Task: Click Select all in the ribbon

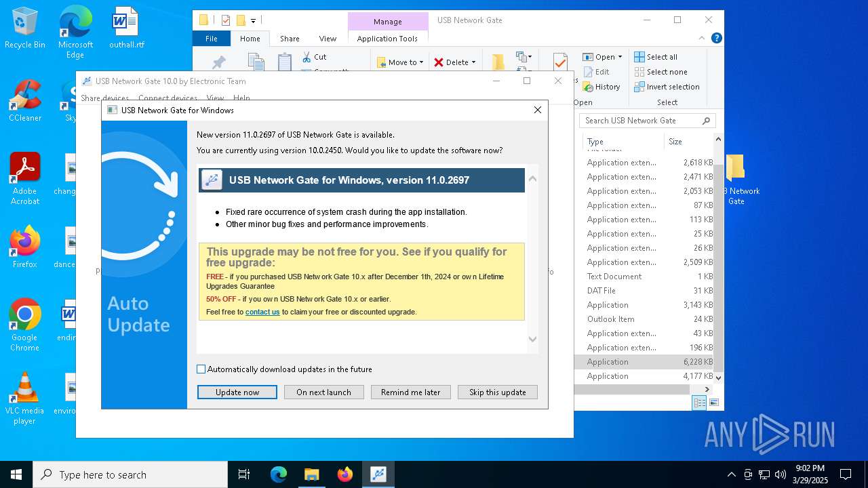Action: pos(656,57)
